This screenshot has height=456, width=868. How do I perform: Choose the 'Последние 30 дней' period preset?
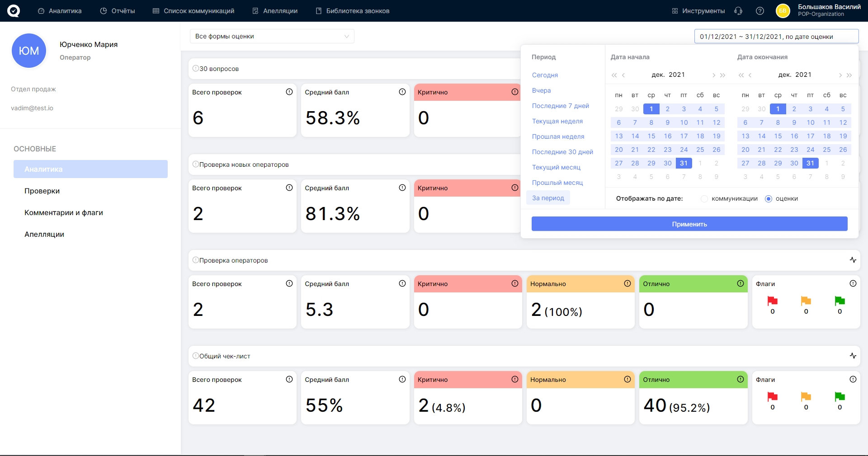(x=562, y=152)
